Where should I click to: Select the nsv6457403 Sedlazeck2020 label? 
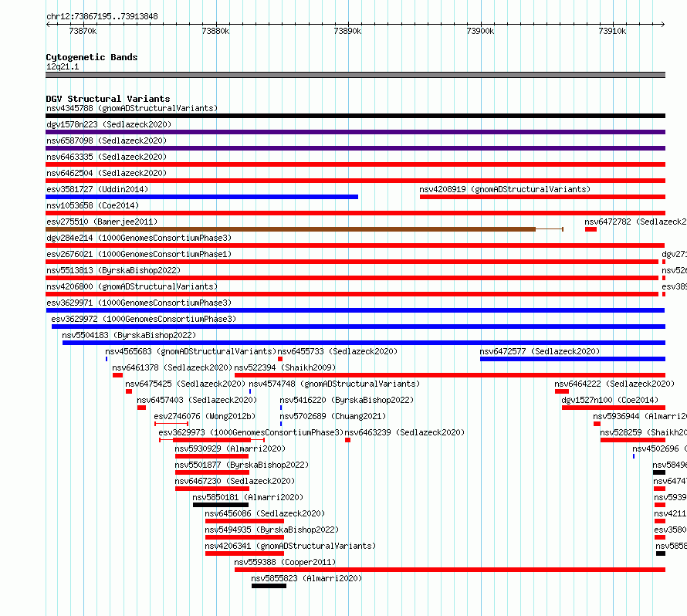[x=197, y=400]
